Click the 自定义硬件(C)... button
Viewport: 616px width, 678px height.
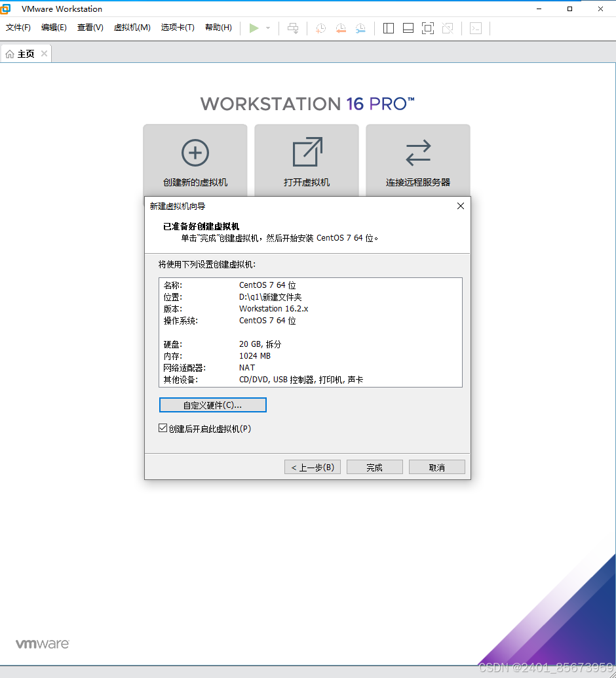tap(213, 405)
